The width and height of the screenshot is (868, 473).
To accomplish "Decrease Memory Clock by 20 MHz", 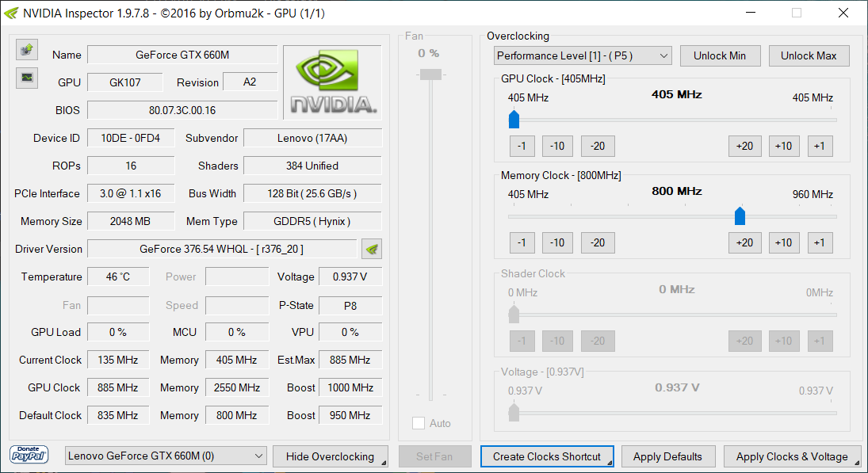I will tap(598, 242).
